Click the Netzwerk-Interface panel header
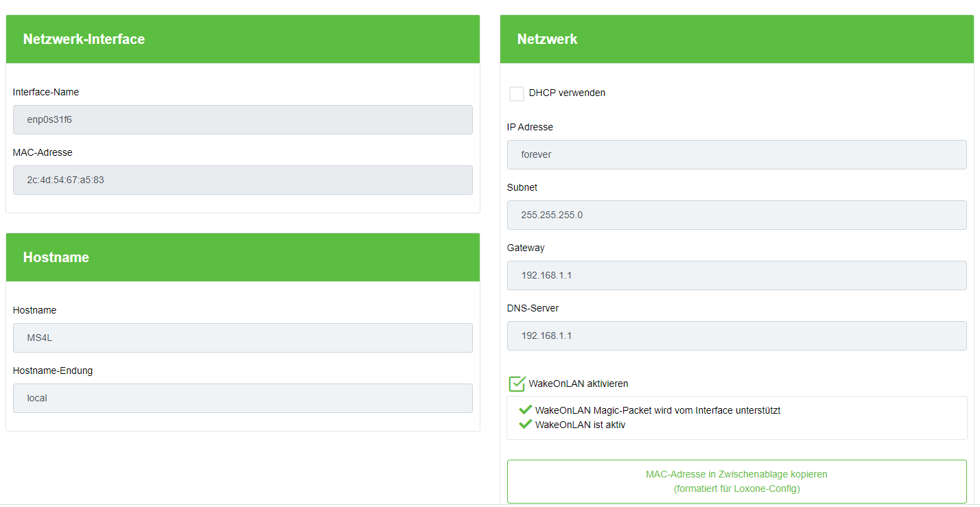980x507 pixels. tap(242, 39)
